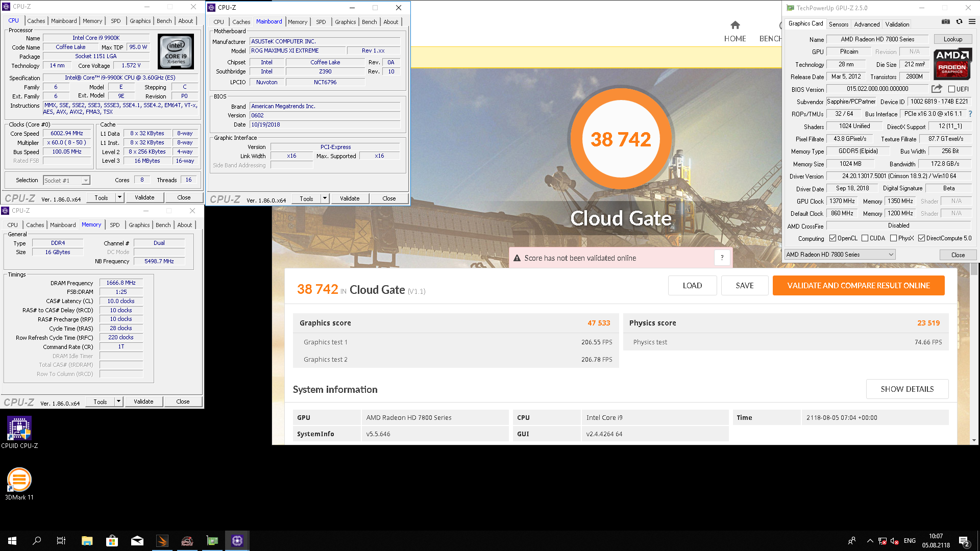Screen dimensions: 980x551
Task: Click the SAVE button in 3DMark
Action: tap(745, 286)
